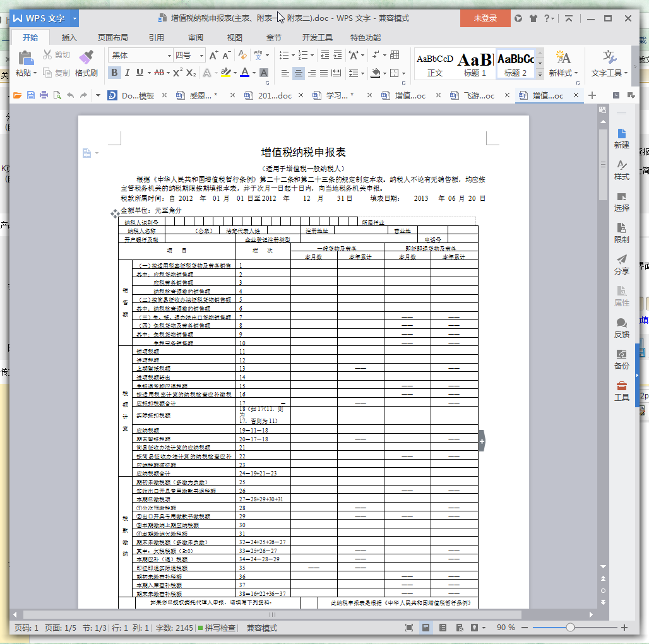The image size is (649, 644).
Task: Click the Text Tools (文字工具) icon
Action: coord(609,59)
